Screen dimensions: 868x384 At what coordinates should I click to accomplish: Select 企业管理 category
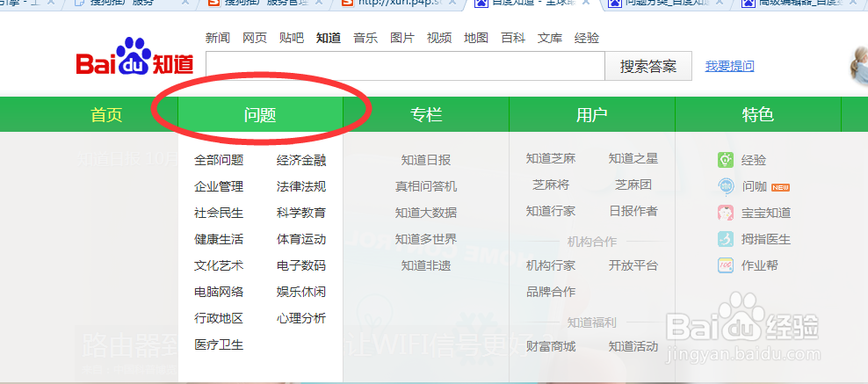[219, 186]
